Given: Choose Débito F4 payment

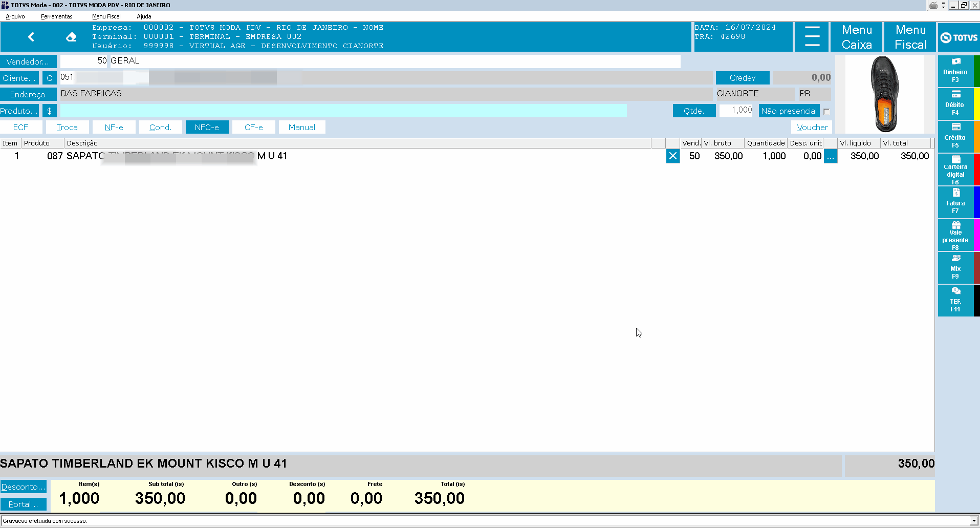Looking at the screenshot, I should (955, 103).
